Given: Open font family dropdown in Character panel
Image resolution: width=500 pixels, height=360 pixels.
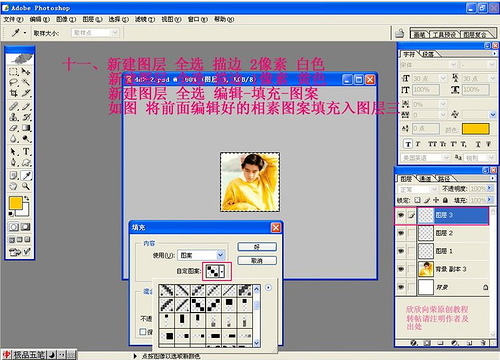Looking at the screenshot, I should (x=428, y=64).
